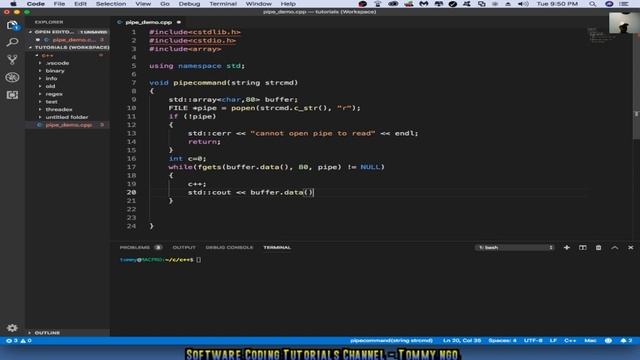Screen dimensions: 640x360
Task: Split the terminal pane
Action: [x=582, y=247]
